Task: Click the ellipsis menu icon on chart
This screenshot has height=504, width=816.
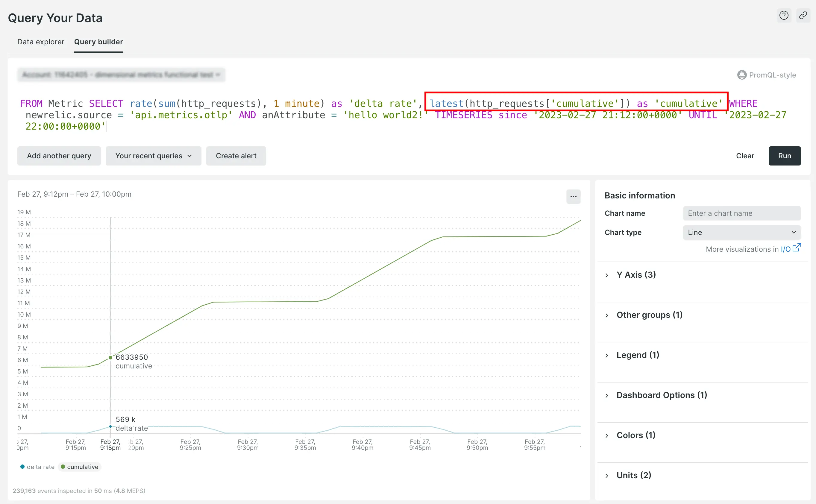Action: click(x=574, y=196)
